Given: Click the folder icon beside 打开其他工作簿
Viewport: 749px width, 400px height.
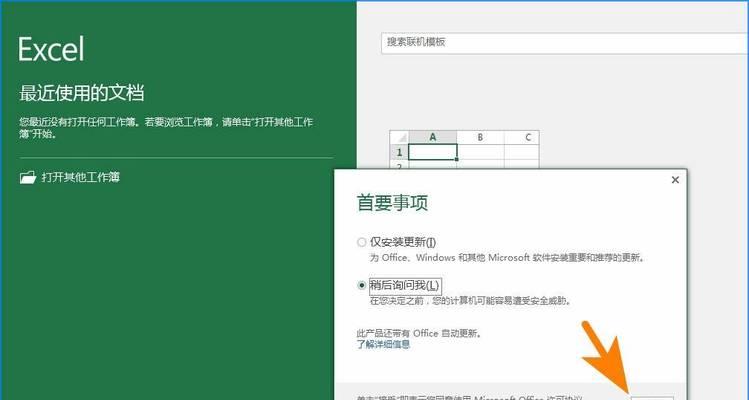Looking at the screenshot, I should (28, 178).
